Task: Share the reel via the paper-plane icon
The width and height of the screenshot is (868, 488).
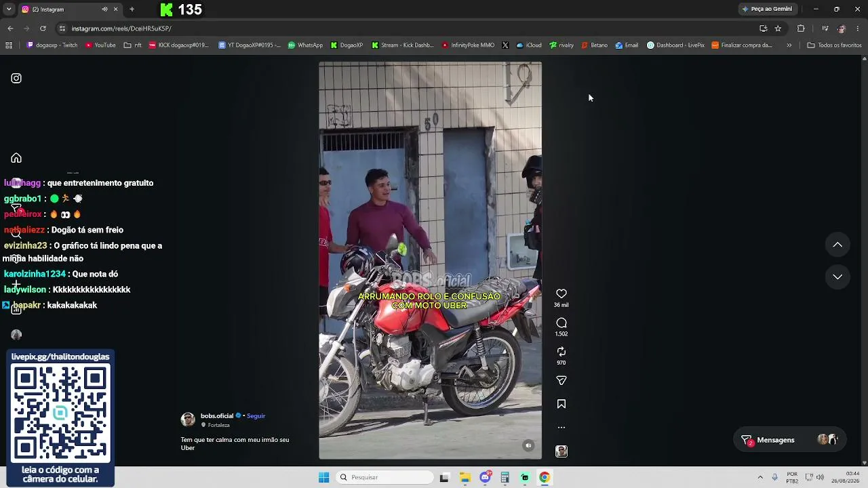Action: point(561,381)
